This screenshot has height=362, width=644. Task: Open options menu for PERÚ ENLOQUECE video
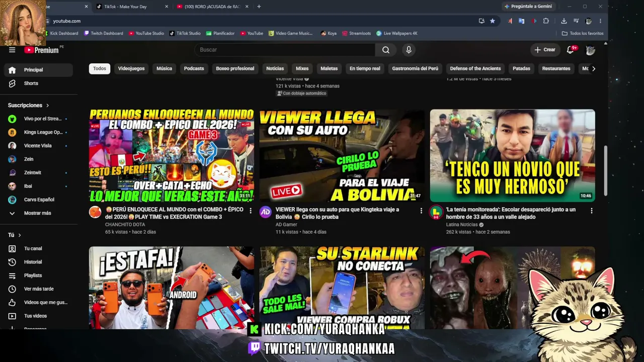click(251, 211)
